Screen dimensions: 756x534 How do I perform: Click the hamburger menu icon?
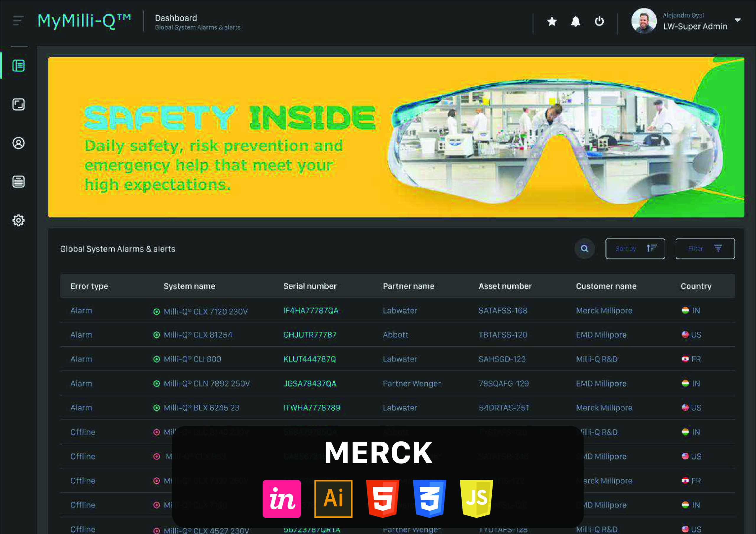tap(18, 21)
